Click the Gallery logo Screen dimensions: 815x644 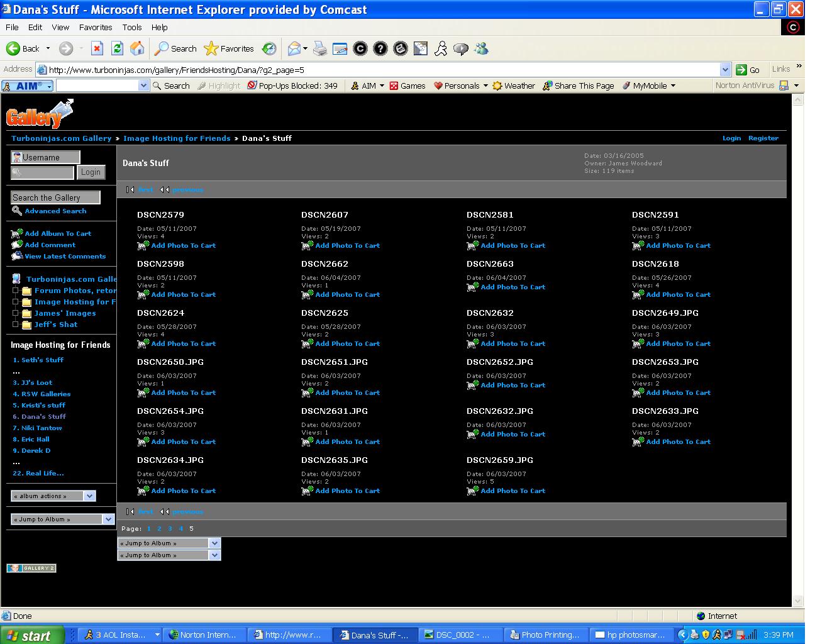point(40,114)
